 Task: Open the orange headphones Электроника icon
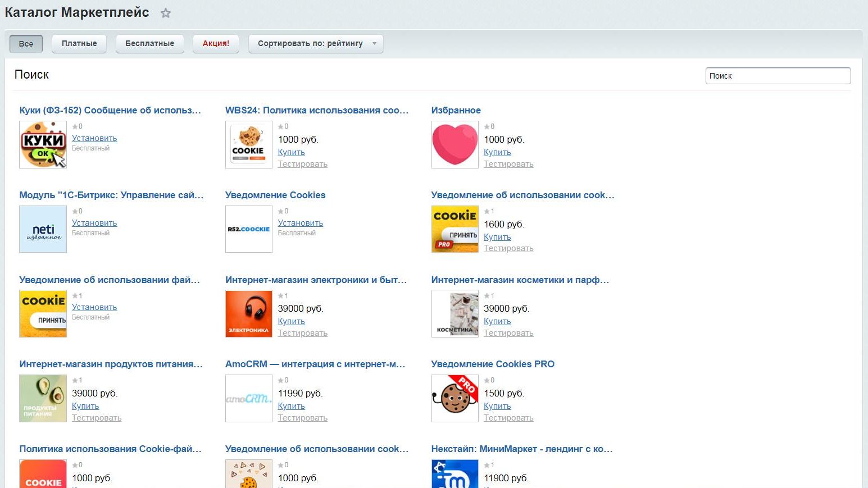[249, 314]
